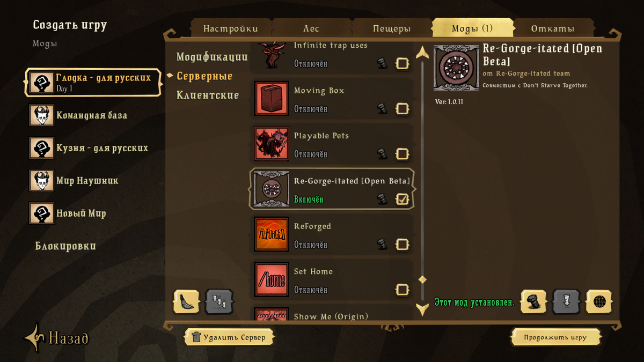Switch to the Настройки tab
The image size is (644, 362).
231,28
